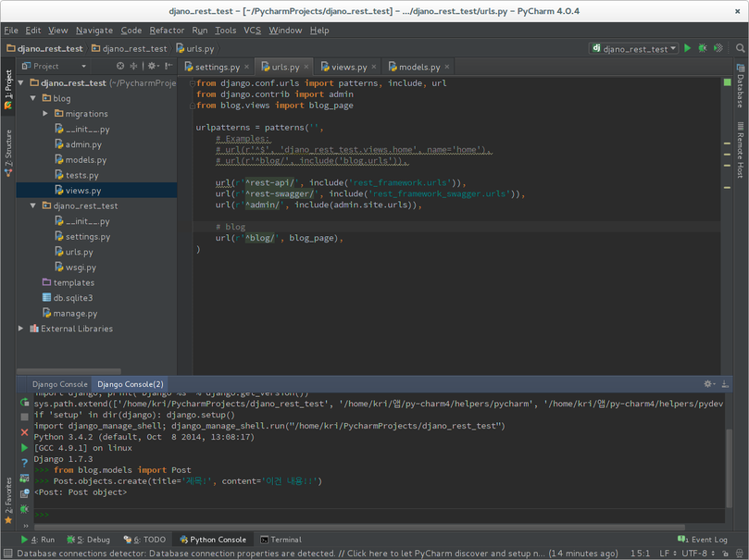Image resolution: width=749 pixels, height=560 pixels.
Task: Open Project panel settings gear
Action: [x=153, y=66]
